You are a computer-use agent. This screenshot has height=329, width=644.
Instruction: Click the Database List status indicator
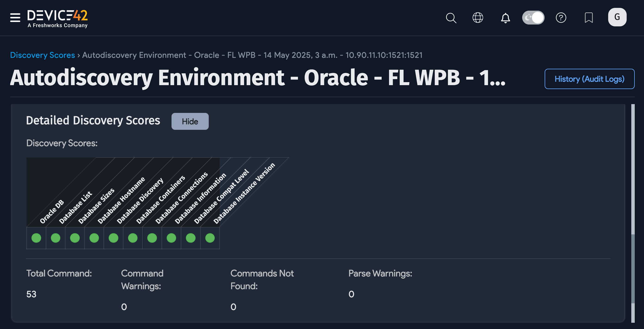[x=55, y=238]
